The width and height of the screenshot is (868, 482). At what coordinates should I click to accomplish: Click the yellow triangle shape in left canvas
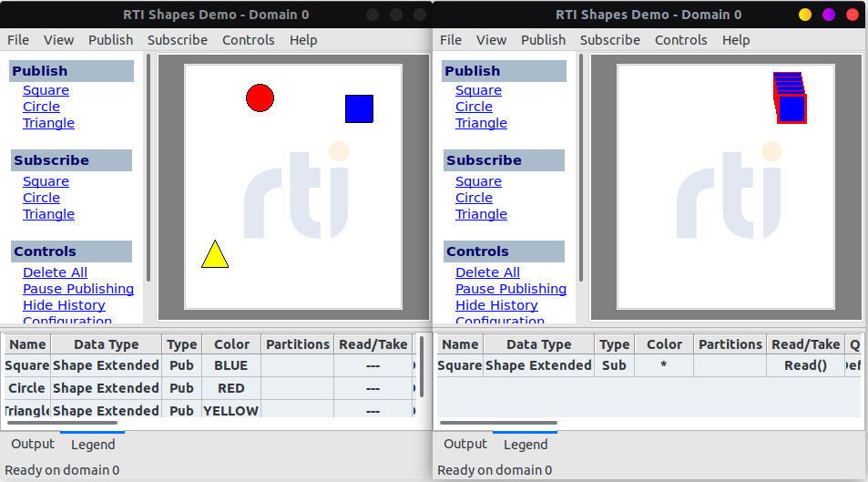click(215, 254)
